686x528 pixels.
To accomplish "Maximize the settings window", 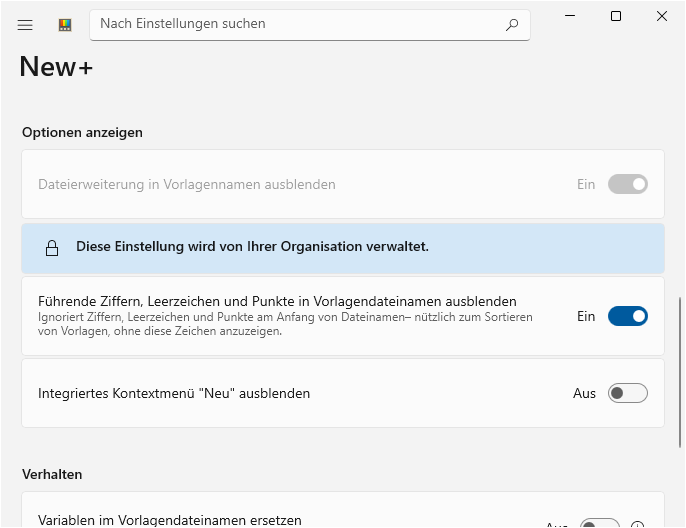I will (x=616, y=16).
